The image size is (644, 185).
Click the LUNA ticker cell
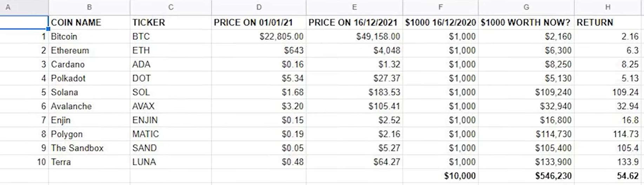click(171, 162)
